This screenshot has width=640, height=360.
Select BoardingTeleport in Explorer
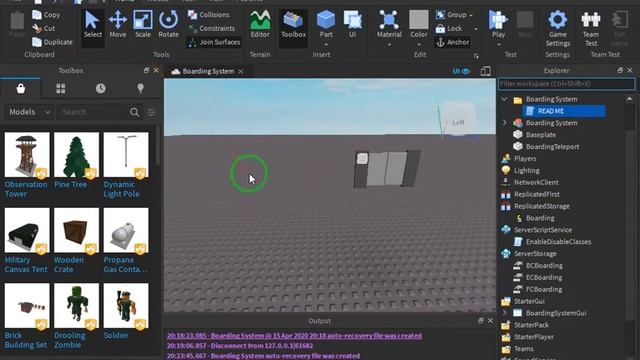(x=552, y=147)
